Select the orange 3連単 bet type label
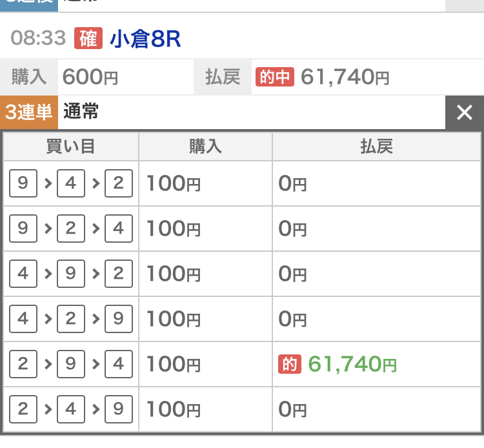Screen dimensions: 484x448 (29, 112)
